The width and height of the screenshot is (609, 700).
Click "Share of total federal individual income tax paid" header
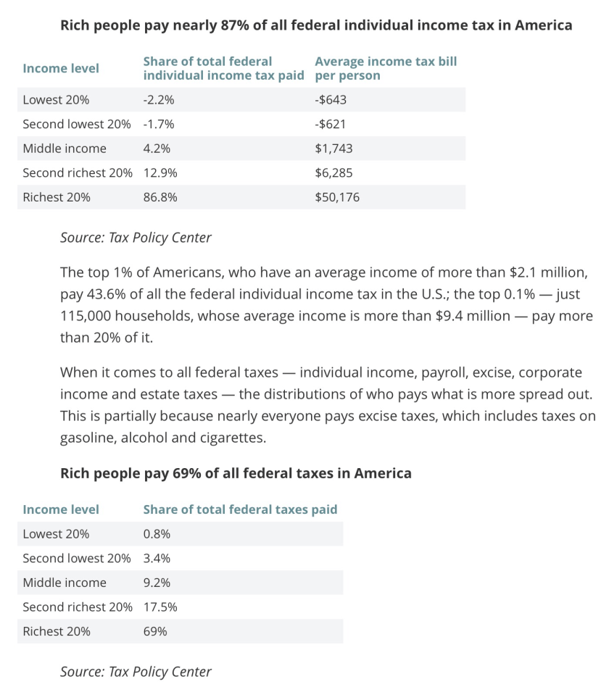pyautogui.click(x=223, y=68)
